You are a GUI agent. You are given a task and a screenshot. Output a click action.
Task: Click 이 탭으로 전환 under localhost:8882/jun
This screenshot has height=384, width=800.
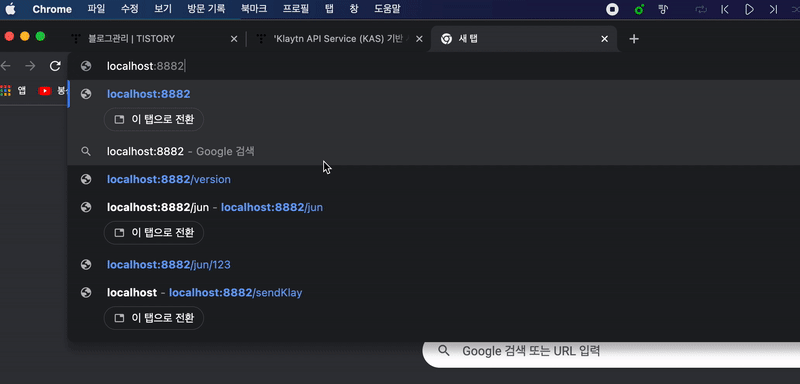154,233
